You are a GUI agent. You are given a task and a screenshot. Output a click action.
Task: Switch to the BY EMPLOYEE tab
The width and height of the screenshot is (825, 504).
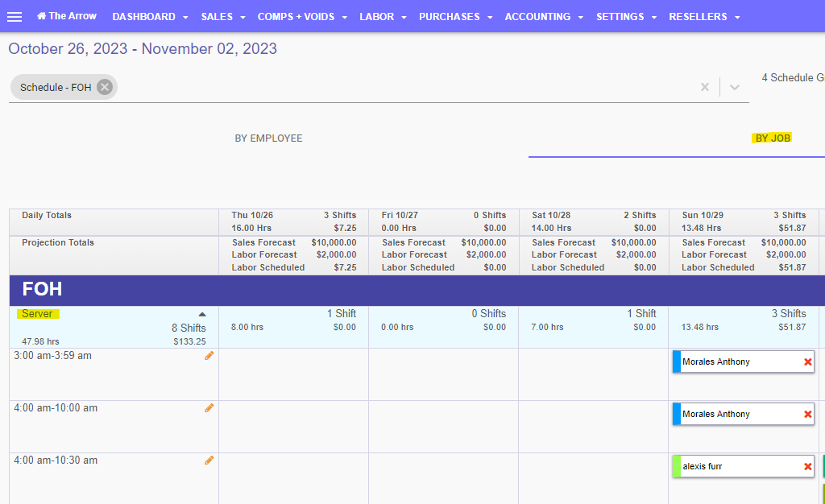pos(268,138)
